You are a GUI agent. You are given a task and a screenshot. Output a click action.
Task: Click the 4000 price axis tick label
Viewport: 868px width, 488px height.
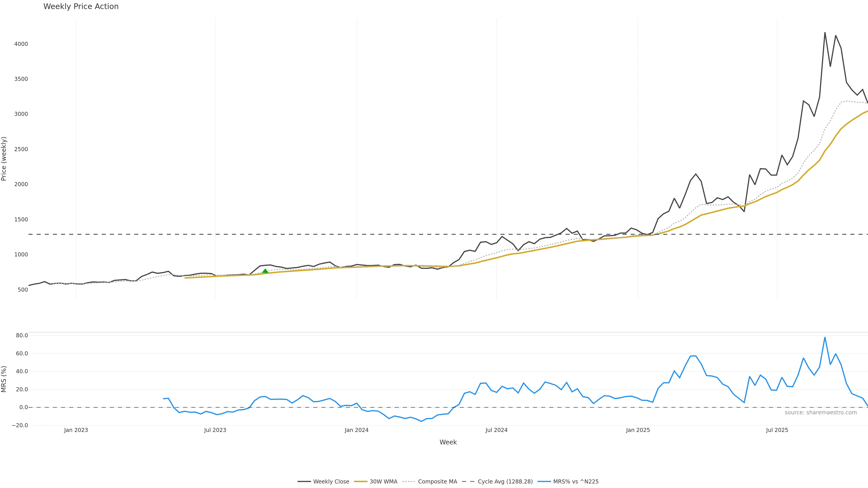21,44
